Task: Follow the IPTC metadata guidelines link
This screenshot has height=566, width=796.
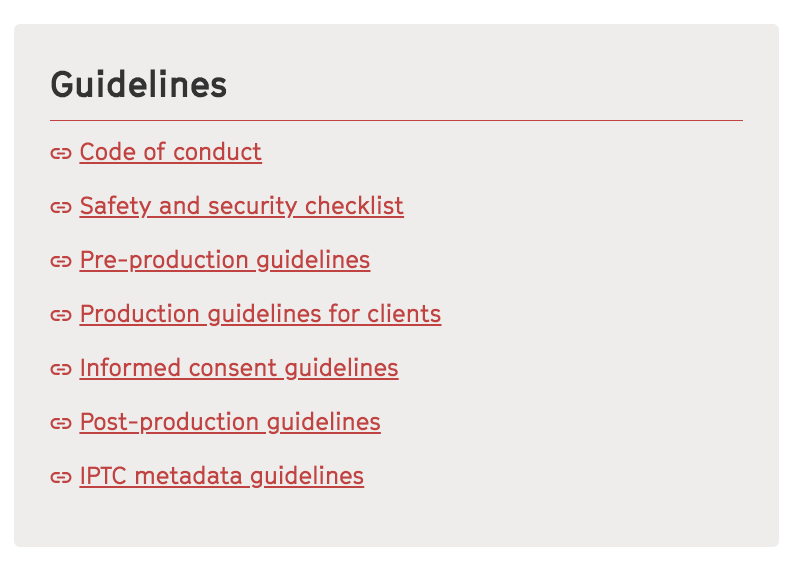Action: pos(222,476)
